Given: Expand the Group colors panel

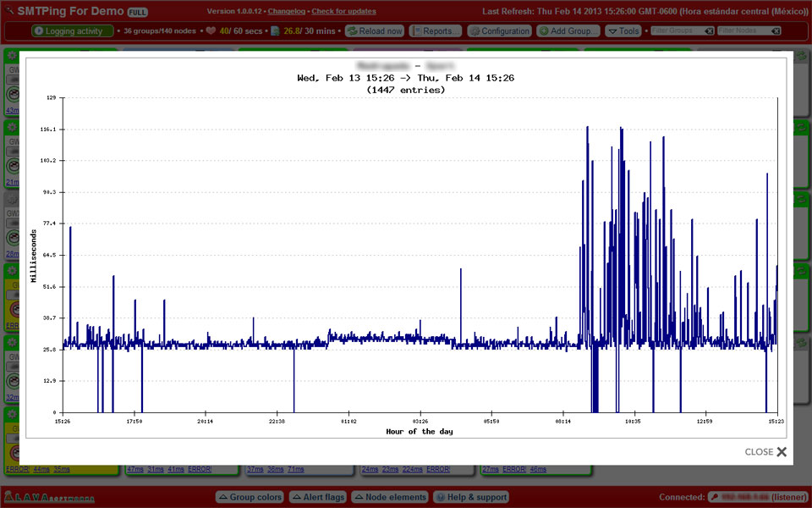Looking at the screenshot, I should pyautogui.click(x=250, y=497).
